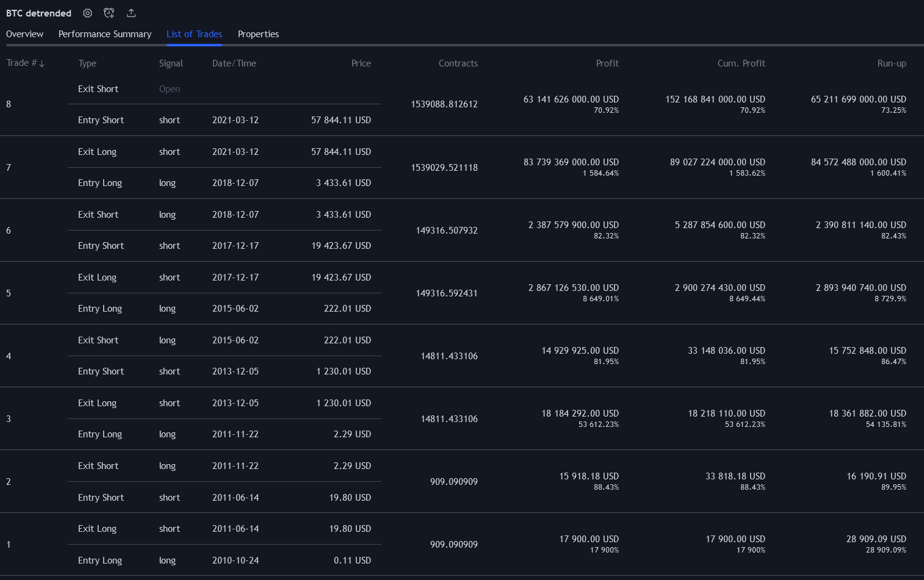The height and width of the screenshot is (580, 924).
Task: Click the Price column header
Action: (x=361, y=63)
